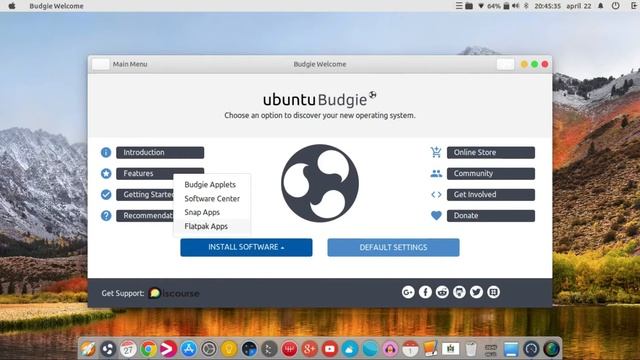
Task: Open the GitHub social link icon
Action: [459, 292]
